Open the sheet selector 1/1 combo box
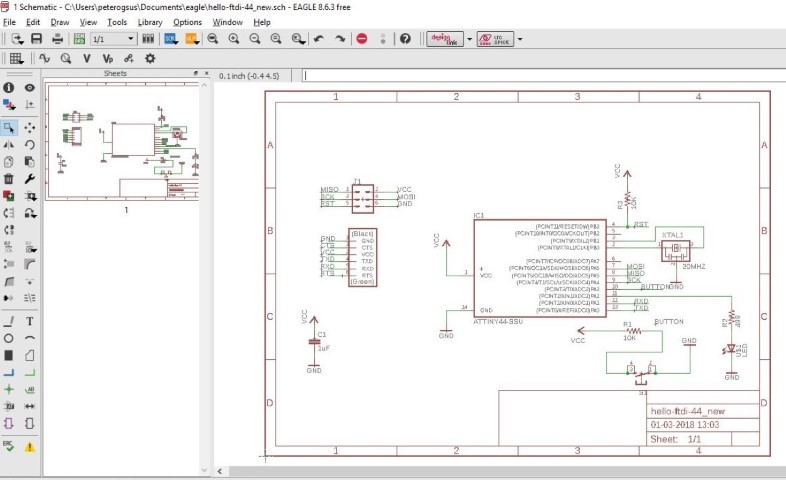Image resolution: width=786 pixels, height=480 pixels. pyautogui.click(x=114, y=39)
